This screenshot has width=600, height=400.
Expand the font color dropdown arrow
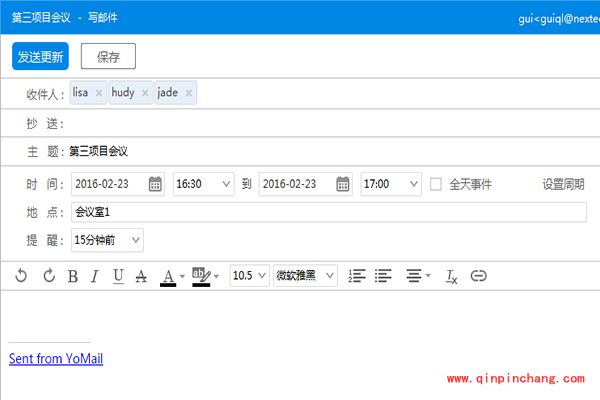182,276
